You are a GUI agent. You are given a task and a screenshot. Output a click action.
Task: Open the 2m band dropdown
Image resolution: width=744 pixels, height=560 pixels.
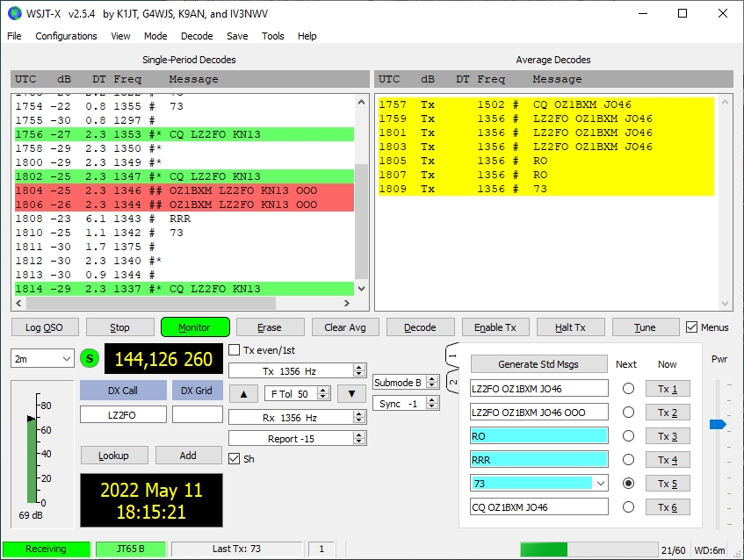(x=42, y=359)
